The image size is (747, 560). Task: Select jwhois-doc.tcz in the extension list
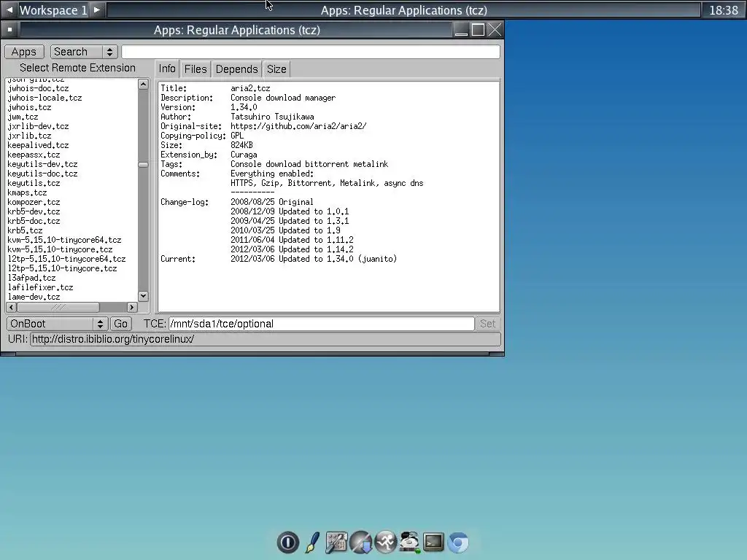[38, 88]
